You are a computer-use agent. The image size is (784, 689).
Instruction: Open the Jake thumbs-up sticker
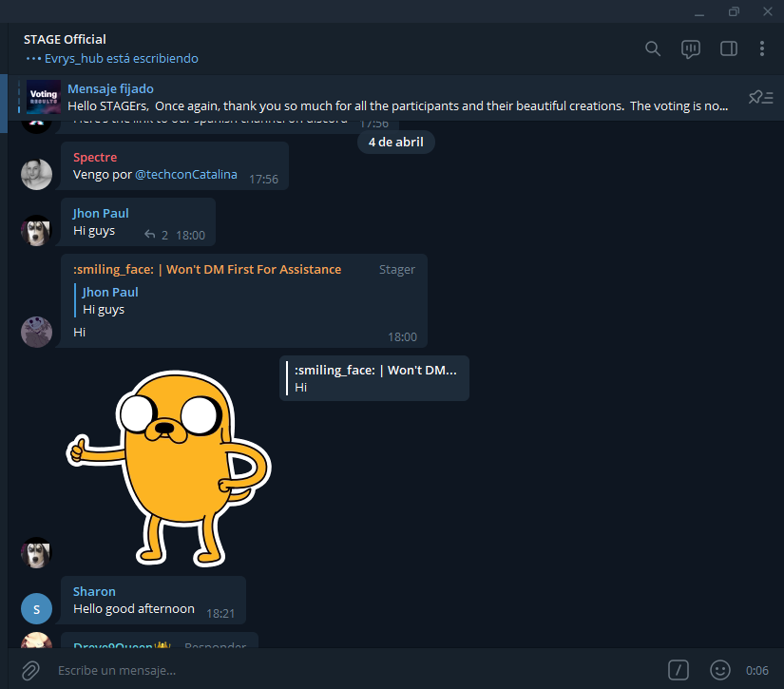click(169, 469)
